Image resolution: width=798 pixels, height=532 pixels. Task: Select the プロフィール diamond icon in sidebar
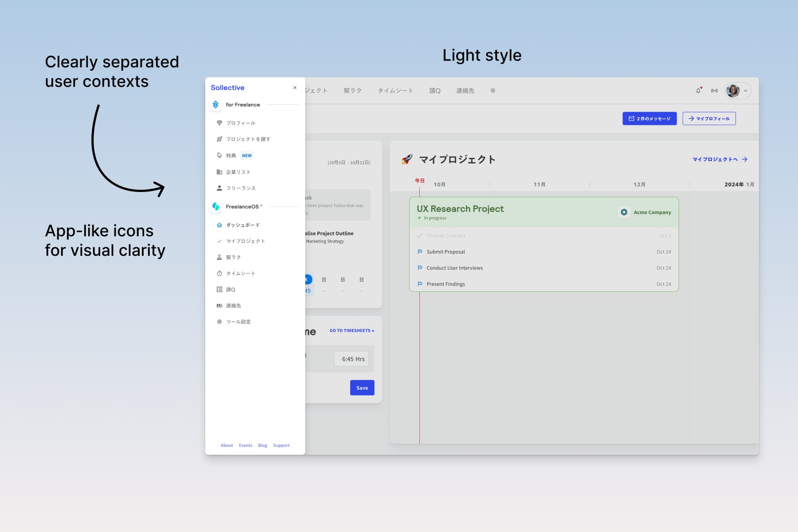pos(219,123)
